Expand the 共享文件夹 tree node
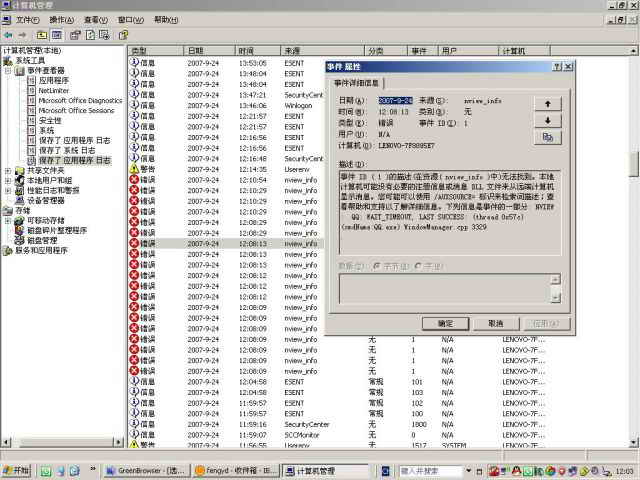Screen dimensions: 640x480 click(8, 171)
